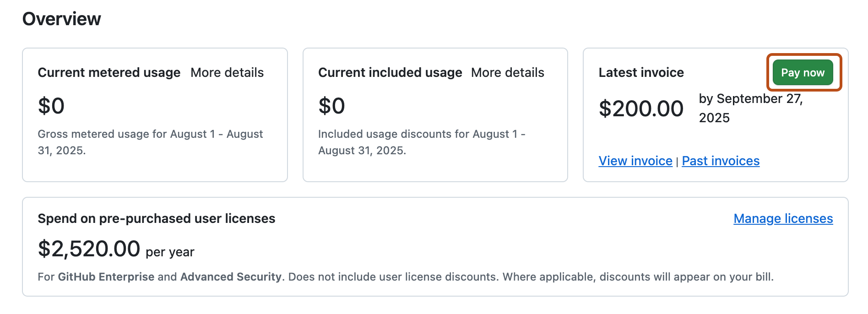View Past invoices
Screen dimensions: 868x314
720,161
